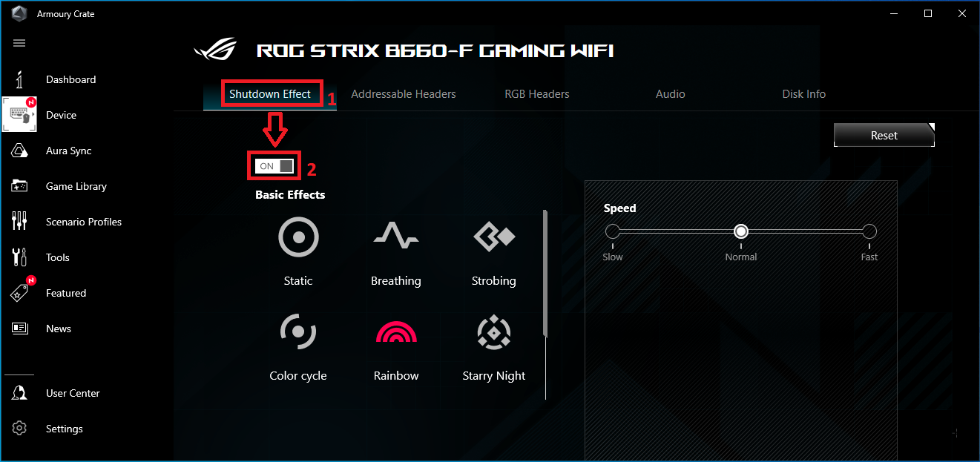Select the Color cycle effect icon
980x462 pixels.
(x=298, y=331)
